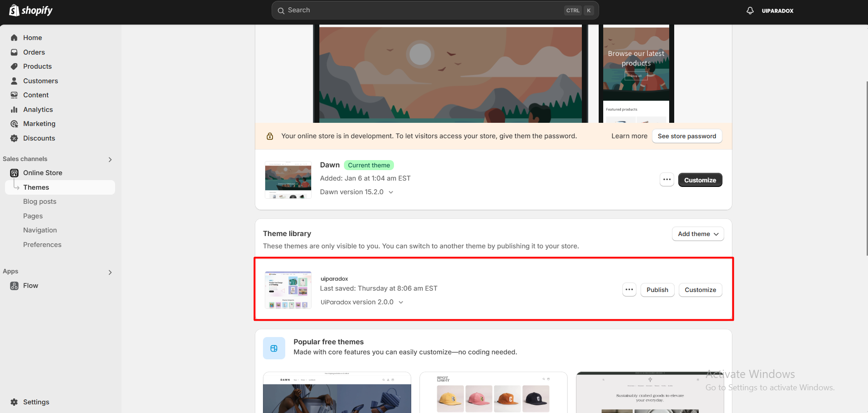Click the Settings gear icon
This screenshot has width=868, height=413.
(14, 402)
